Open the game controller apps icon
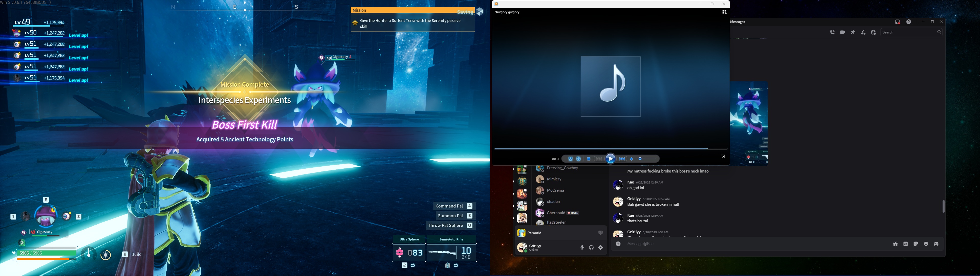The height and width of the screenshot is (276, 980). tap(937, 244)
